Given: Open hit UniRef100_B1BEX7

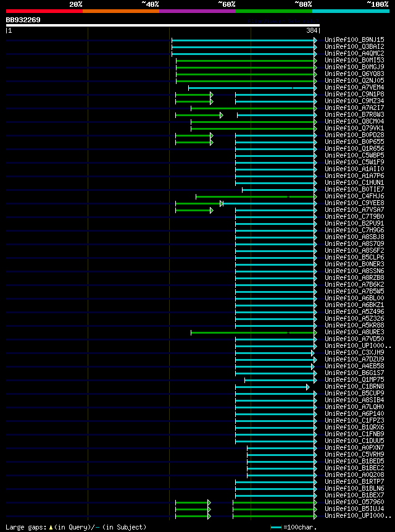Looking at the screenshot, I should click(354, 495).
